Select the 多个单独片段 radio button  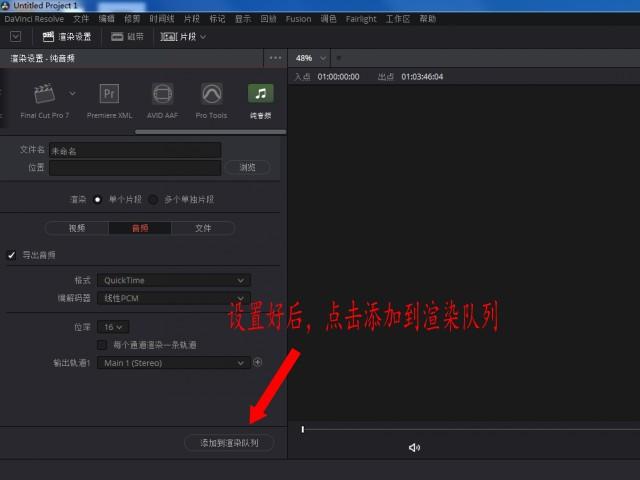tap(153, 200)
